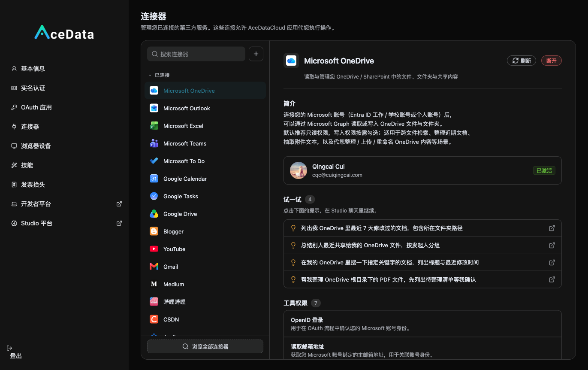Screen dimensions: 588x370
Task: Focus the 搜索连接器 search field
Action: (x=196, y=54)
